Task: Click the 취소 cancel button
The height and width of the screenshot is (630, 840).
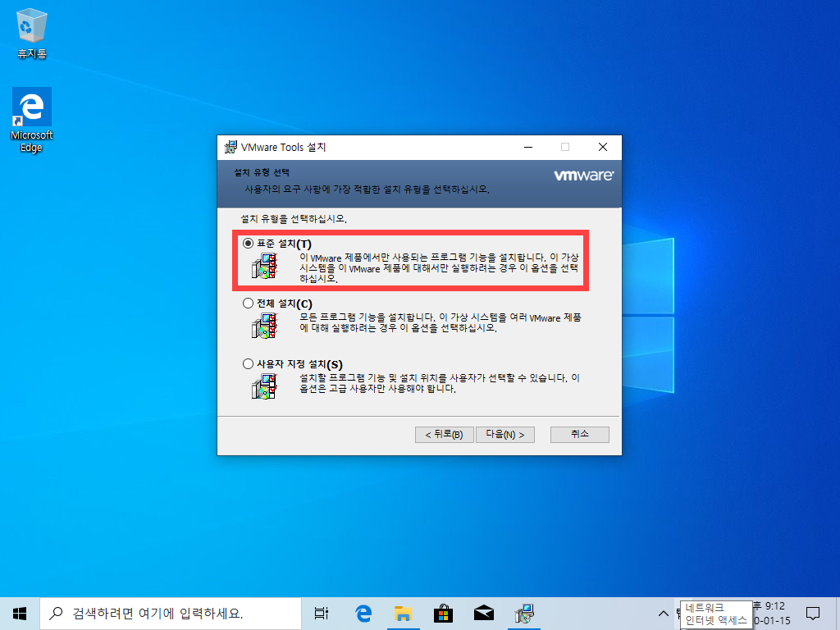Action: click(x=580, y=435)
